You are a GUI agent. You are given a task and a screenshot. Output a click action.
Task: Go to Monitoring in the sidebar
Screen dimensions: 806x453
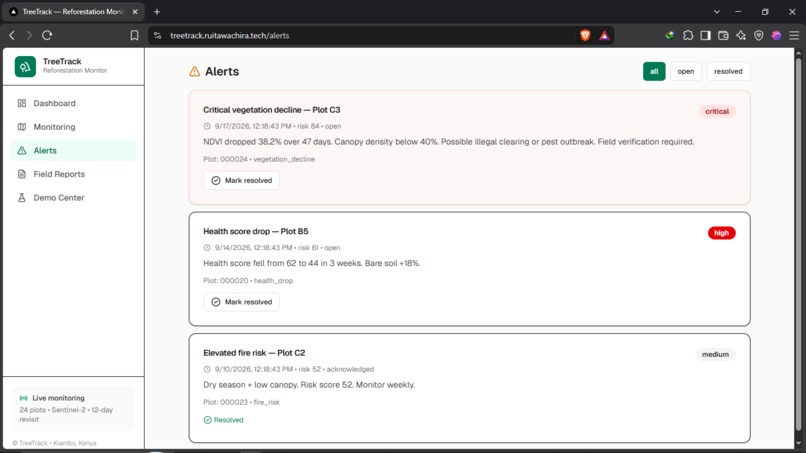[x=74, y=127]
